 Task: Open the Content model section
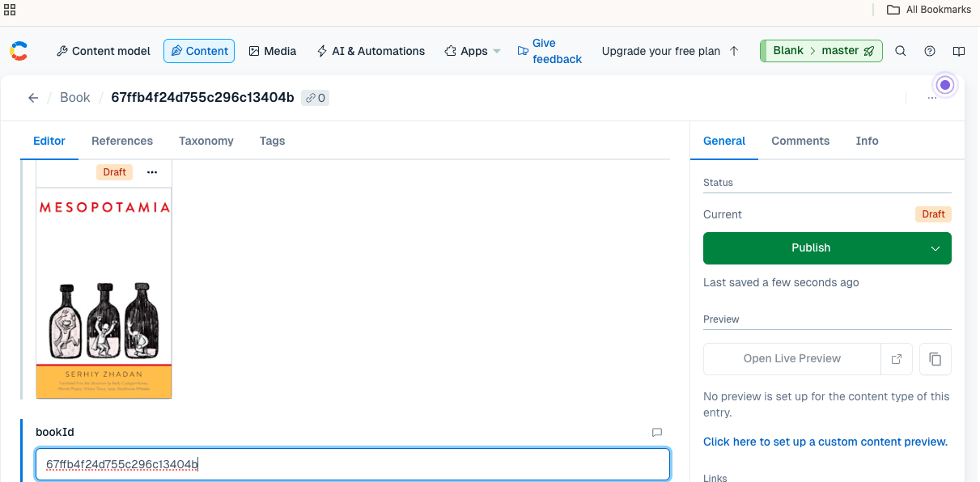[103, 51]
